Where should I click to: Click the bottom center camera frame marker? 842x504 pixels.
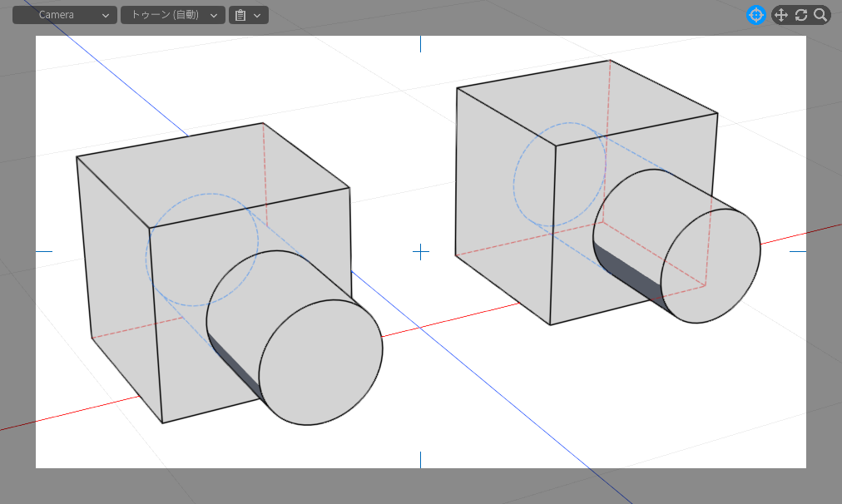tap(421, 459)
